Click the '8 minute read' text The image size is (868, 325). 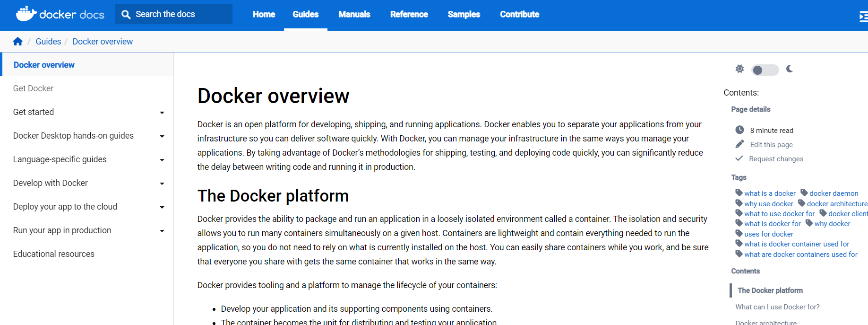[x=772, y=131]
